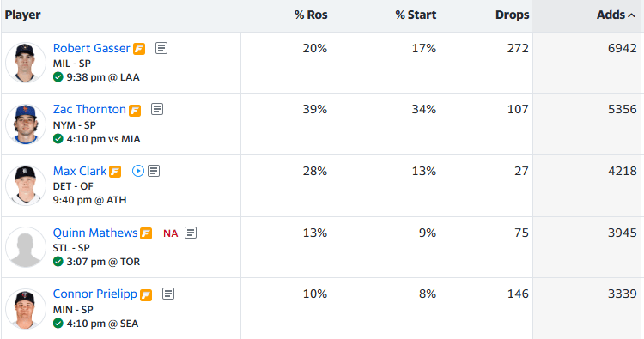644x339 pixels.
Task: Open Connor Prielipp's player notes icon
Action: tap(168, 294)
